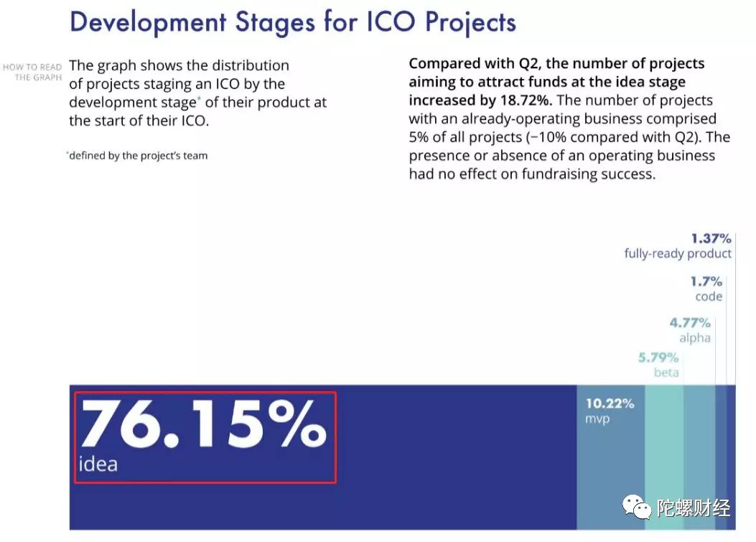
Task: Click the 'increased by 18.72%' bold text
Action: click(480, 101)
